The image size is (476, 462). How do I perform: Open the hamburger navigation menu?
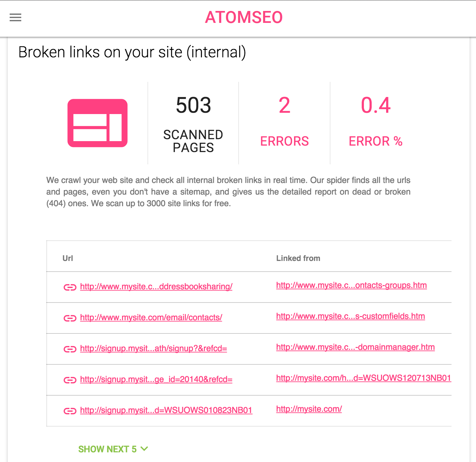point(15,17)
